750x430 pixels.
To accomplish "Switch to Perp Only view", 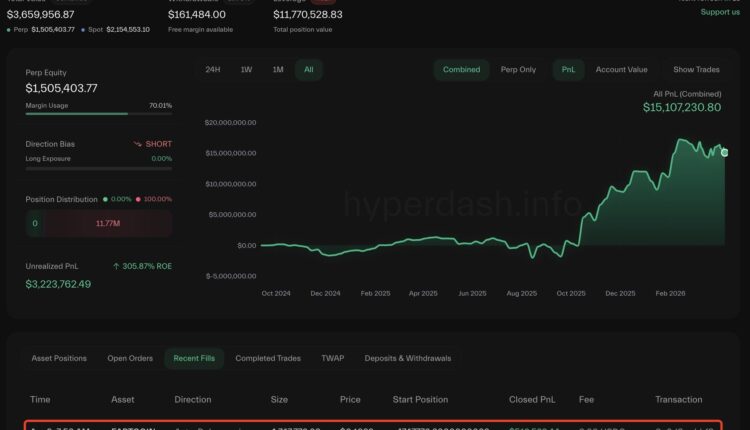I will click(x=518, y=70).
